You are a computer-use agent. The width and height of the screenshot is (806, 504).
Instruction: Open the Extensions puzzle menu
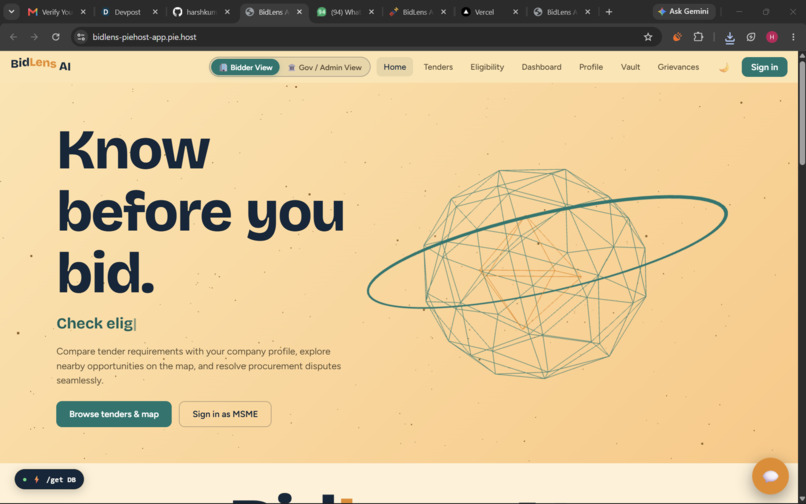698,37
